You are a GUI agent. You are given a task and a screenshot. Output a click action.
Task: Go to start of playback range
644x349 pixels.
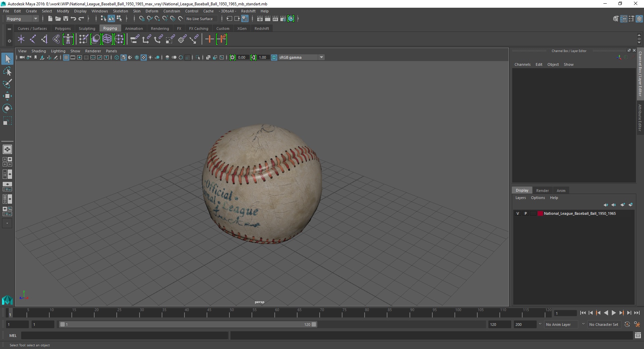583,313
